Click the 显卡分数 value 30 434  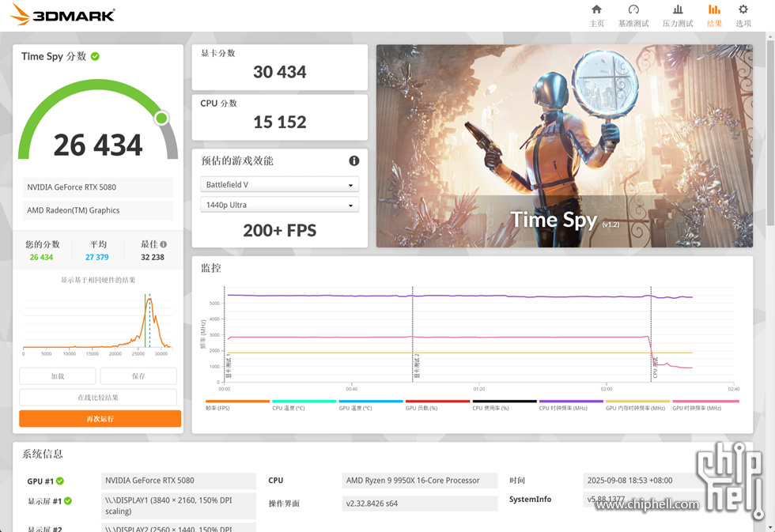pos(280,72)
